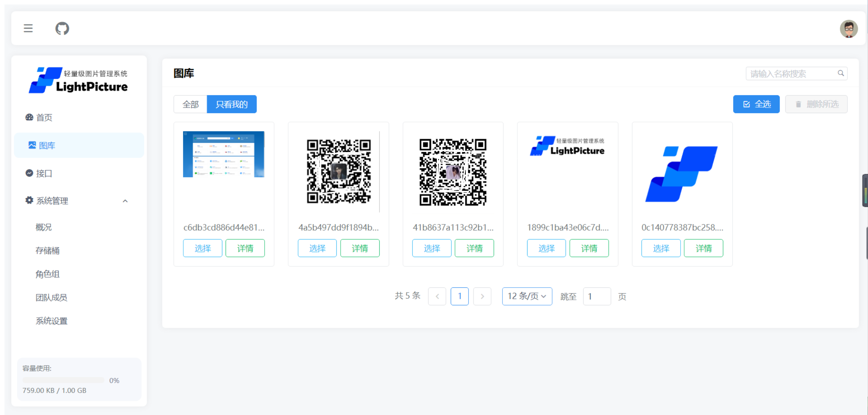Click the 接口 API icon in sidebar
Viewport: 868px width, 415px height.
29,173
